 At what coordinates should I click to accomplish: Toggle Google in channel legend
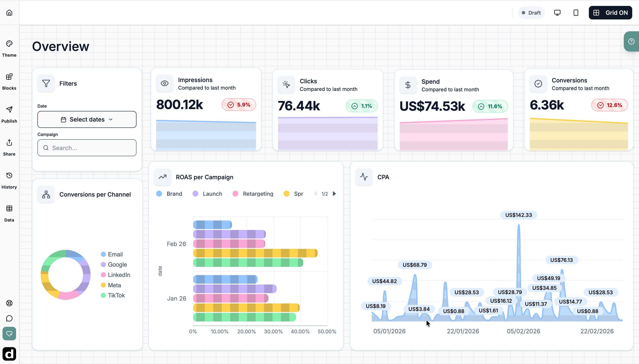click(114, 264)
